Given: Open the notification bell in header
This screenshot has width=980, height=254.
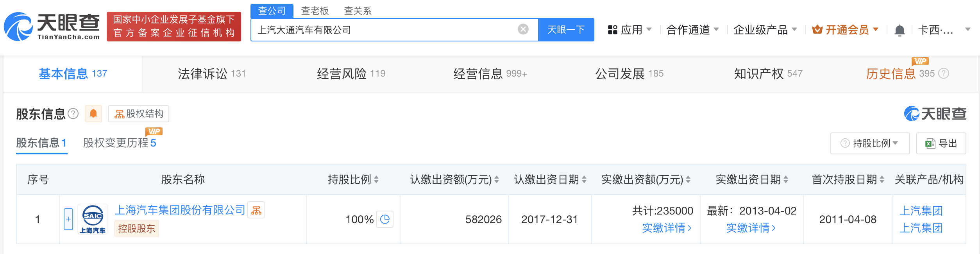Looking at the screenshot, I should tap(900, 30).
